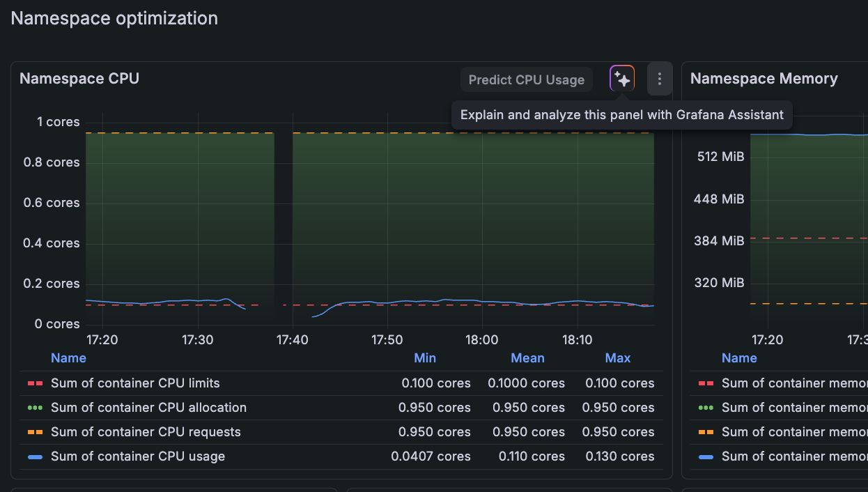Click the Namespace optimization row heading
This screenshot has height=492, width=868.
pyautogui.click(x=114, y=18)
